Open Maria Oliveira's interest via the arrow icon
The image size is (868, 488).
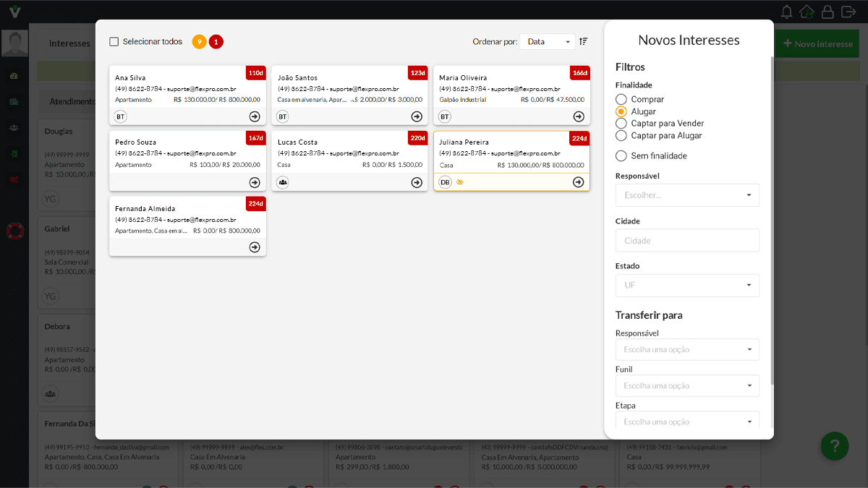579,116
